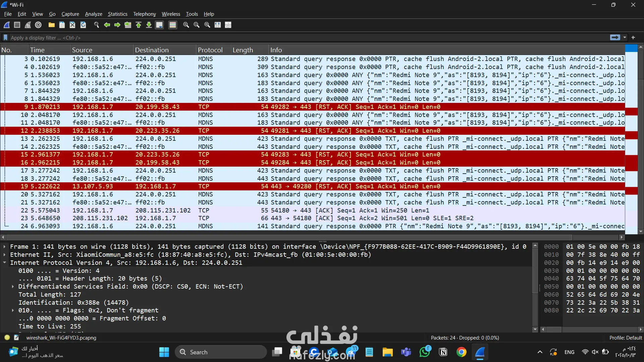Click the Profile: Default status label
Screen dimensions: 644x362
625,338
